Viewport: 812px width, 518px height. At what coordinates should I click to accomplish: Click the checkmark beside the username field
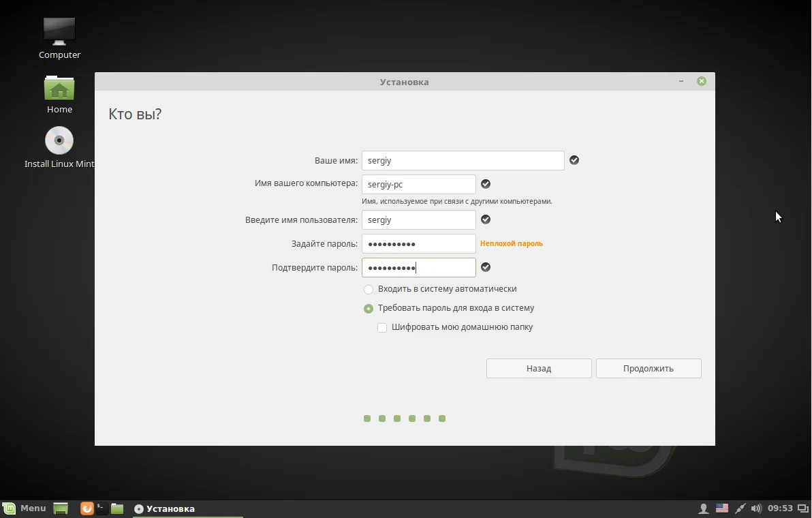485,219
